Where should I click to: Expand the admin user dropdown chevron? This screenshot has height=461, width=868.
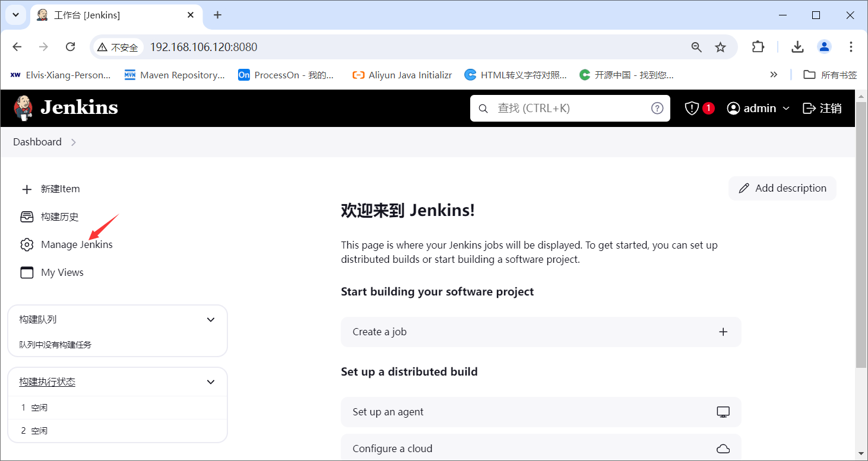[x=786, y=108]
